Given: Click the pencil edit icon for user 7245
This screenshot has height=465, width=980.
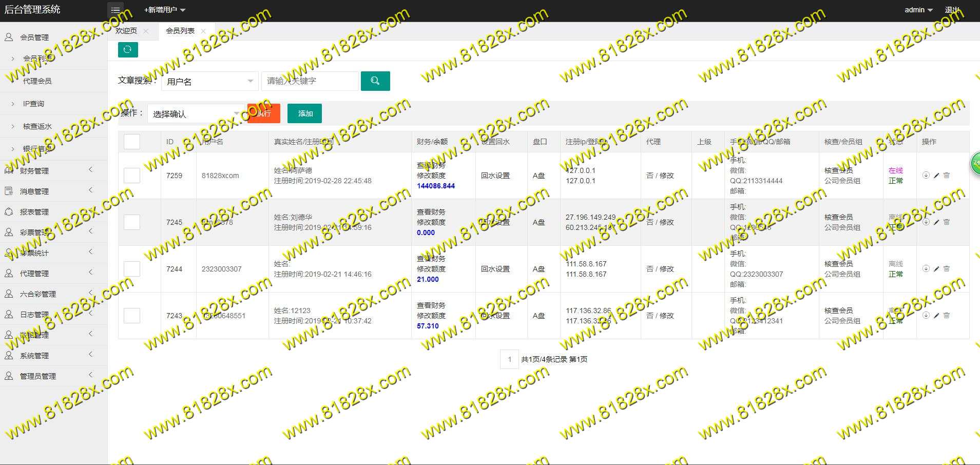Looking at the screenshot, I should (936, 222).
